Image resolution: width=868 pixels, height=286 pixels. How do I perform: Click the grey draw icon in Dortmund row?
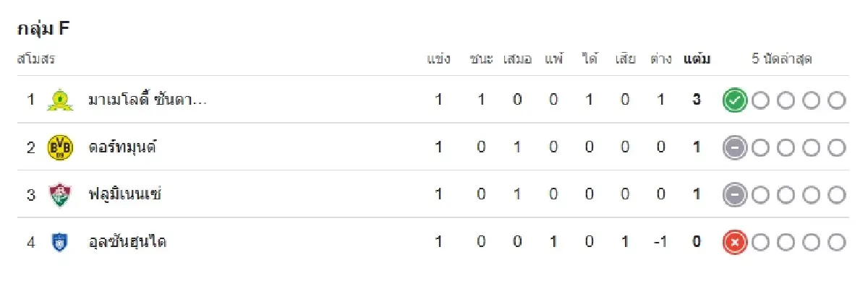click(734, 148)
